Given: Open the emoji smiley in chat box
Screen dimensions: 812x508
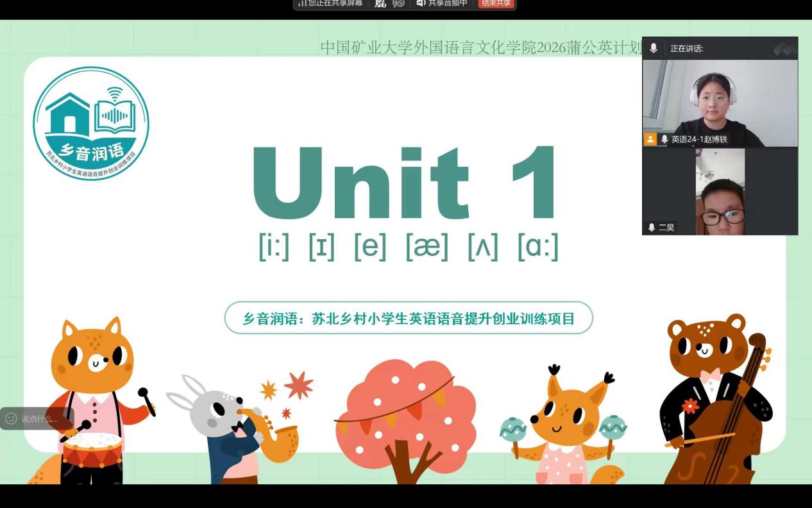Looking at the screenshot, I should coord(11,419).
